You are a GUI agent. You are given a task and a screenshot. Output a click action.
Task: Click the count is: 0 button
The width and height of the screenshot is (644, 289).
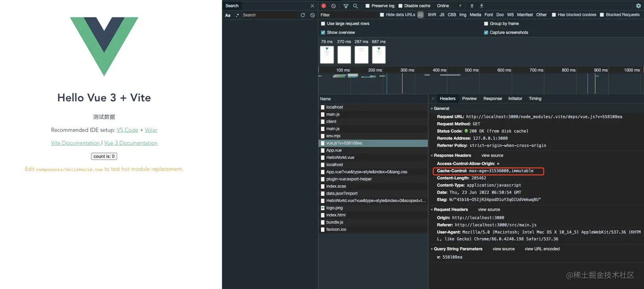tap(104, 156)
